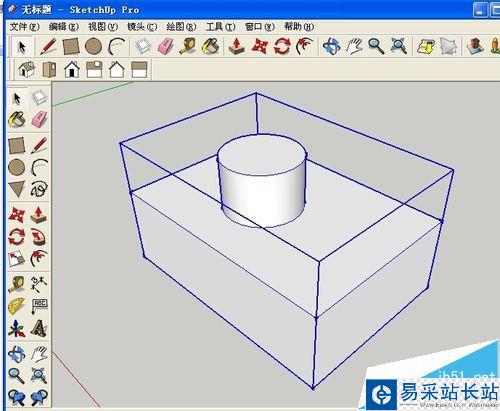Viewport: 500px width, 411px height.
Task: Choose the Follow Me tool
Action: point(39,237)
